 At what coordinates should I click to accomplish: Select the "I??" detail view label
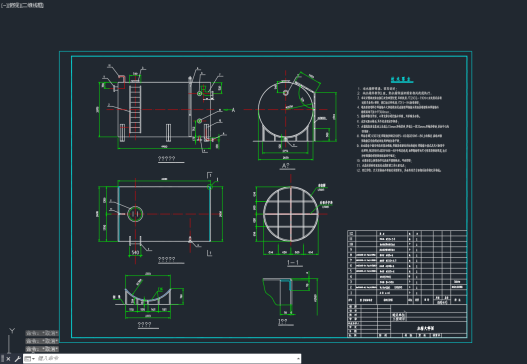pyautogui.click(x=283, y=322)
